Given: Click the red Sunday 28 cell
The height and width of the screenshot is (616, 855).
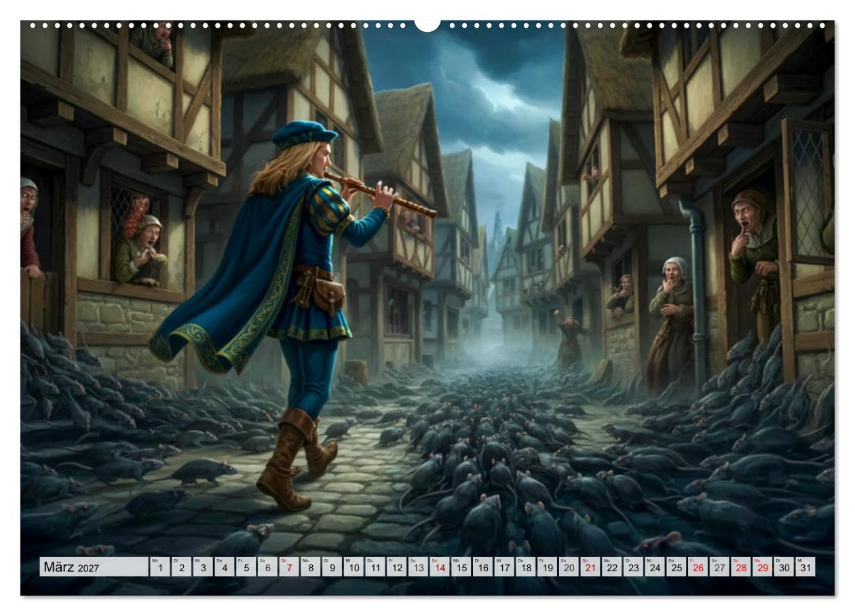Looking at the screenshot, I should (740, 567).
